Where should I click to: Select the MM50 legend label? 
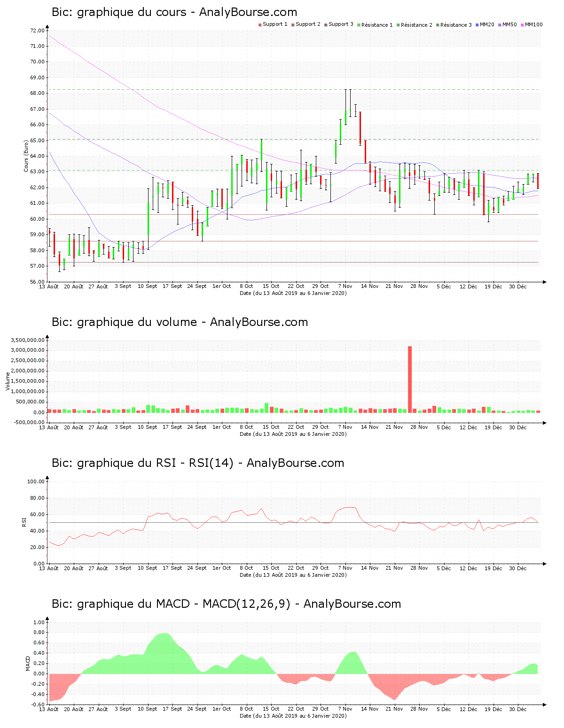[x=509, y=24]
